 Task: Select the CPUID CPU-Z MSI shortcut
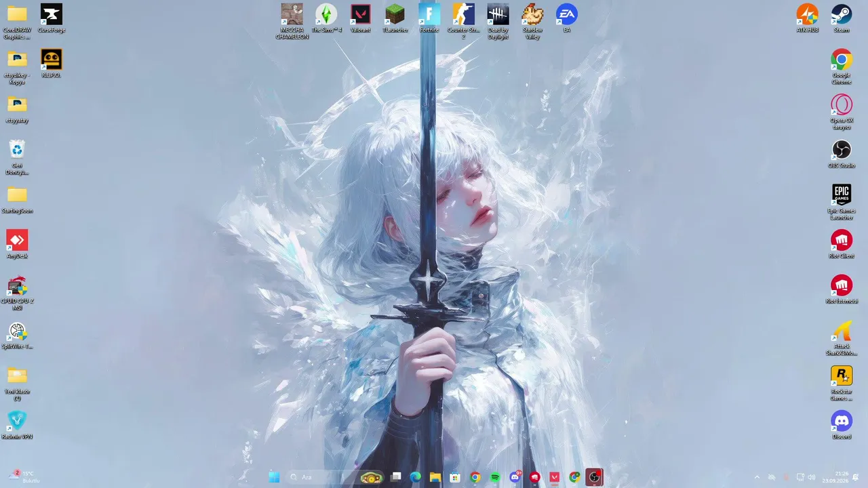[17, 293]
